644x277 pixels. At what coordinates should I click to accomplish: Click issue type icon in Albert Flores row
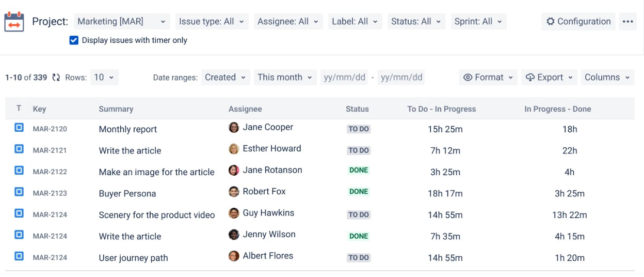(x=19, y=256)
